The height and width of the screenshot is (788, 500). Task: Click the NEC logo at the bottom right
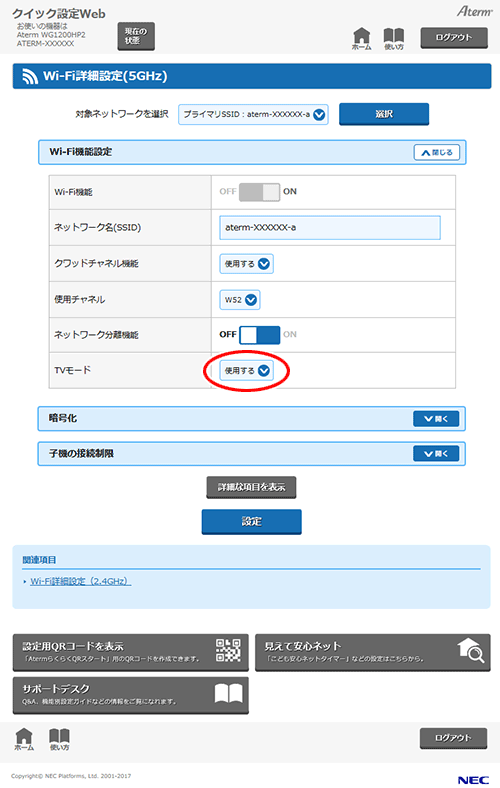tap(473, 779)
